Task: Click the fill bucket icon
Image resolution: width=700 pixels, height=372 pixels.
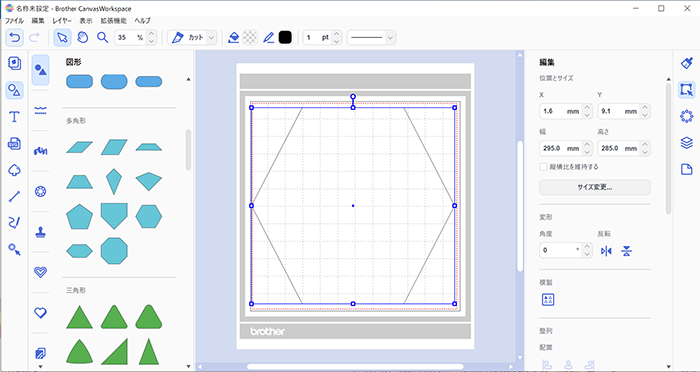Action: pyautogui.click(x=233, y=38)
